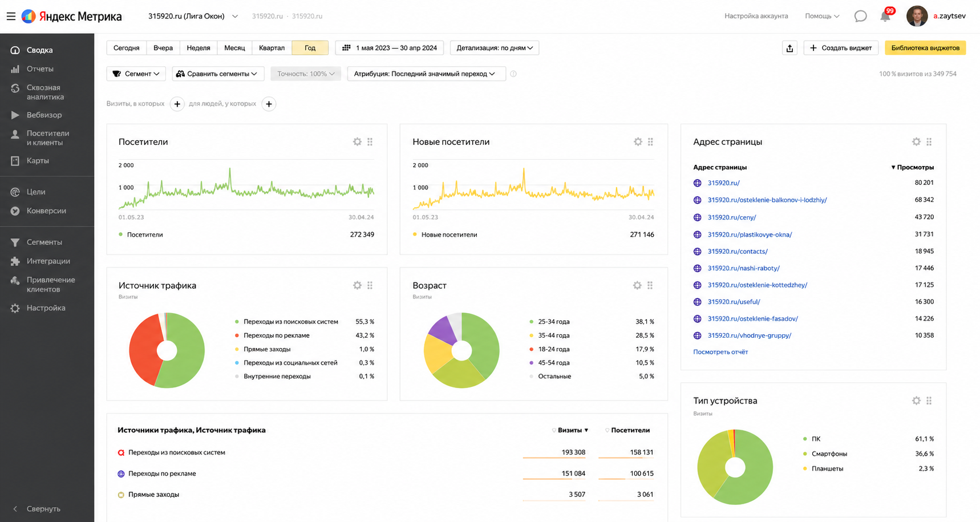Viewport: 980px width, 522px height.
Task: Open the Атрибуция dropdown
Action: click(426, 74)
